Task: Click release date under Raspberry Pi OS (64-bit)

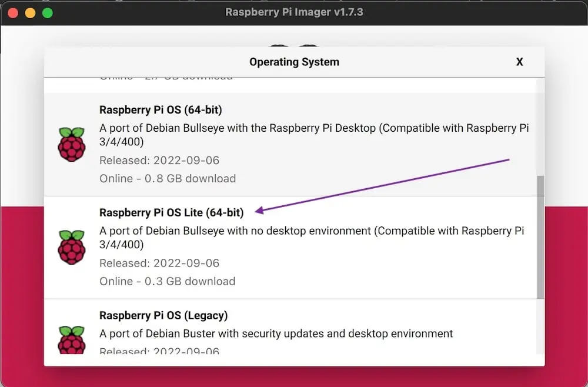Action: [x=159, y=161]
